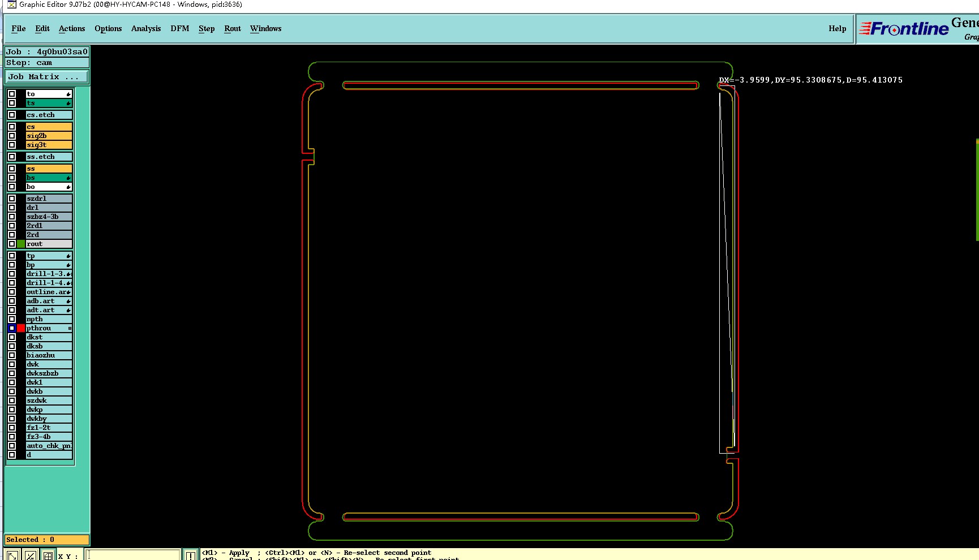Image resolution: width=979 pixels, height=560 pixels.
Task: Open the Options menu
Action: 108,28
